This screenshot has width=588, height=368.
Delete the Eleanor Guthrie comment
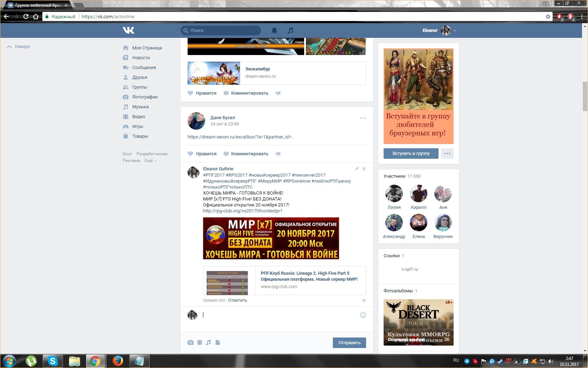364,169
